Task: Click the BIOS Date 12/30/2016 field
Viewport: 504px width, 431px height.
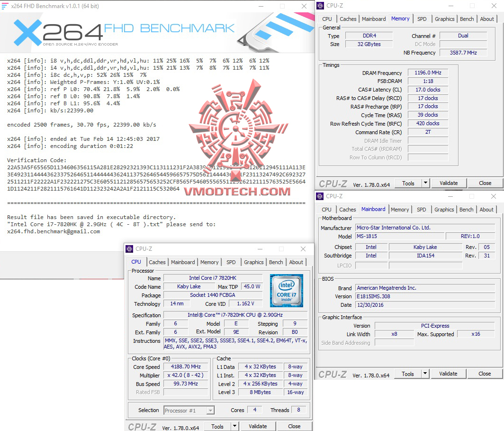Action: (x=425, y=305)
